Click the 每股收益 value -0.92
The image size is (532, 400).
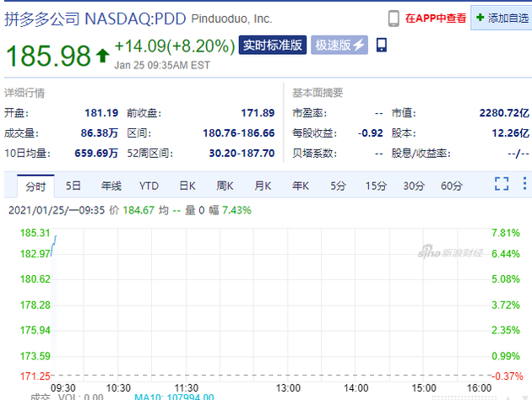point(370,132)
